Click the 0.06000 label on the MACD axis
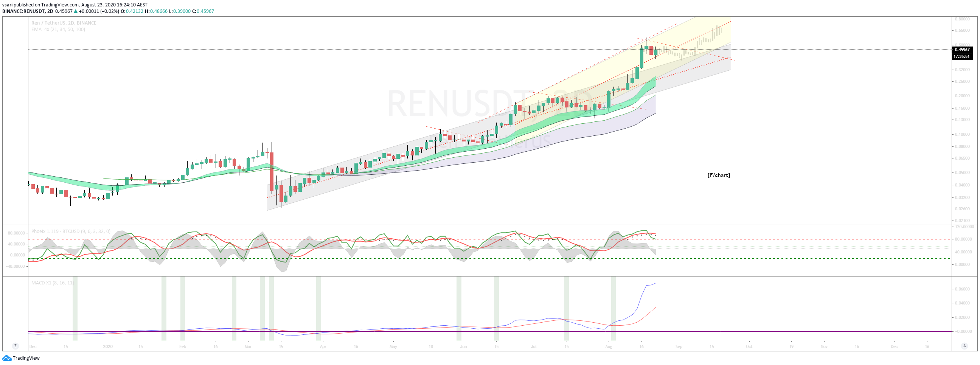980x365 pixels. [x=962, y=289]
